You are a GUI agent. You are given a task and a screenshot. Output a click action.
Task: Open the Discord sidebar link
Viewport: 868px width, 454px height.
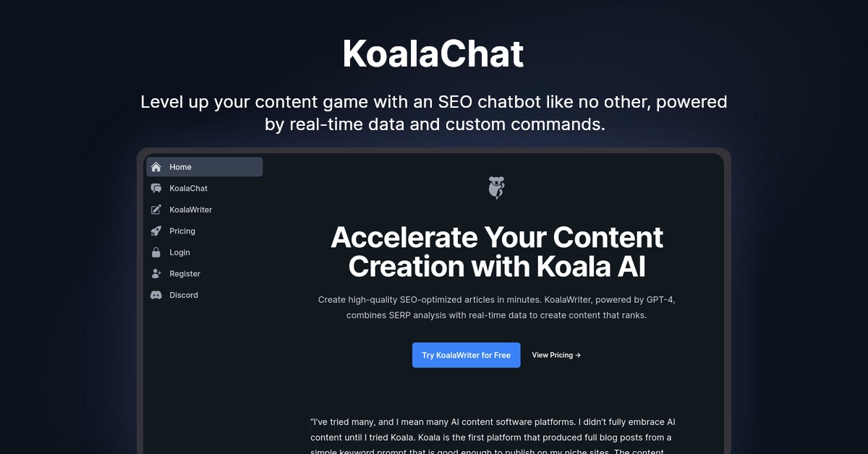pyautogui.click(x=184, y=295)
